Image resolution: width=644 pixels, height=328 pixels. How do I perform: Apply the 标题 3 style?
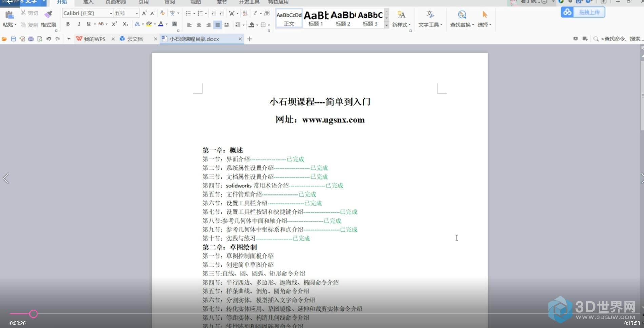370,18
